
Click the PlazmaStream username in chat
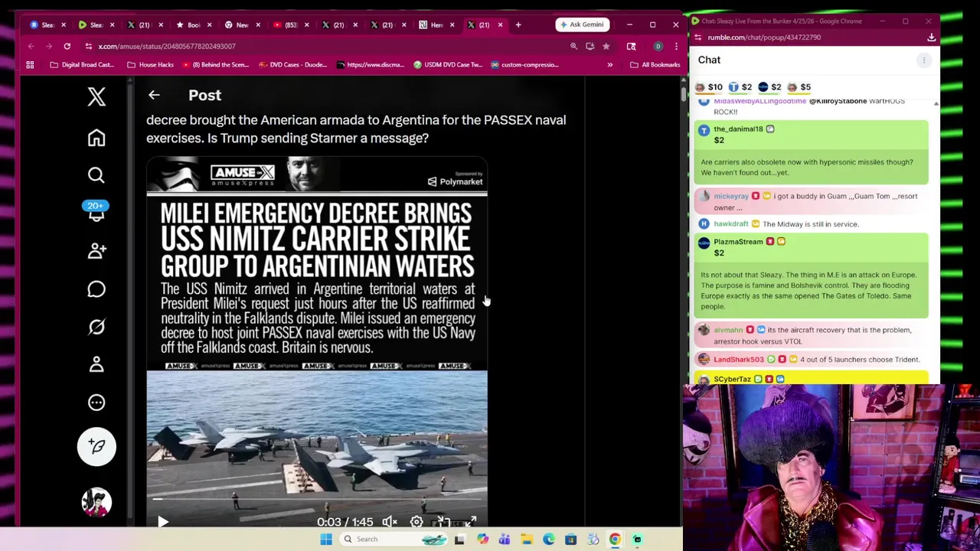[738, 242]
